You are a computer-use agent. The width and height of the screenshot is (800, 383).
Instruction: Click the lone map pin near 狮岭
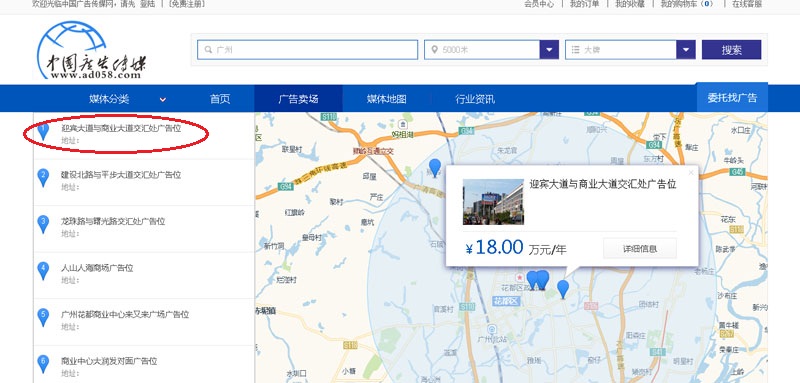435,168
